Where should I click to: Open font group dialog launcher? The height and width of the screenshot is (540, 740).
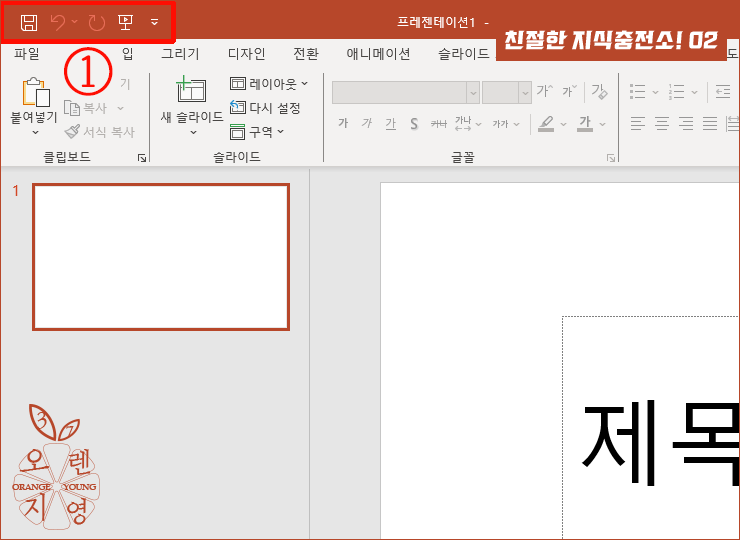611,158
